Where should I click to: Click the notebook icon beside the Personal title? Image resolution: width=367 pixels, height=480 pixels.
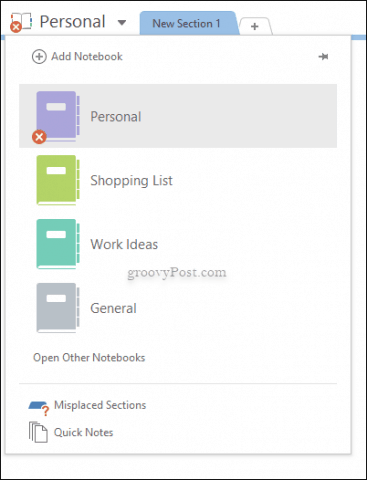(x=21, y=22)
